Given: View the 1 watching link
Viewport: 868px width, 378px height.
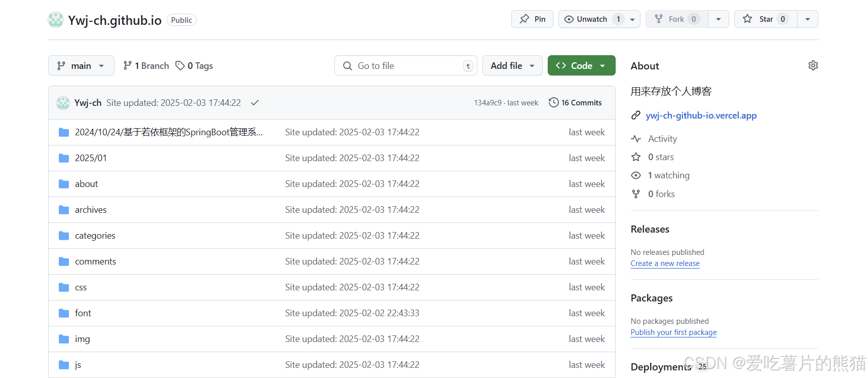Looking at the screenshot, I should [x=668, y=175].
